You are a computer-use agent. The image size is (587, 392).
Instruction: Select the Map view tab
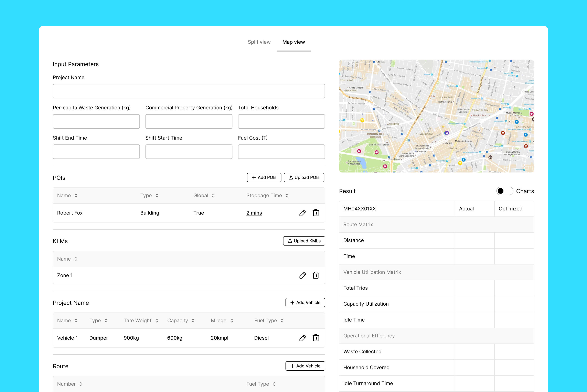click(x=293, y=42)
